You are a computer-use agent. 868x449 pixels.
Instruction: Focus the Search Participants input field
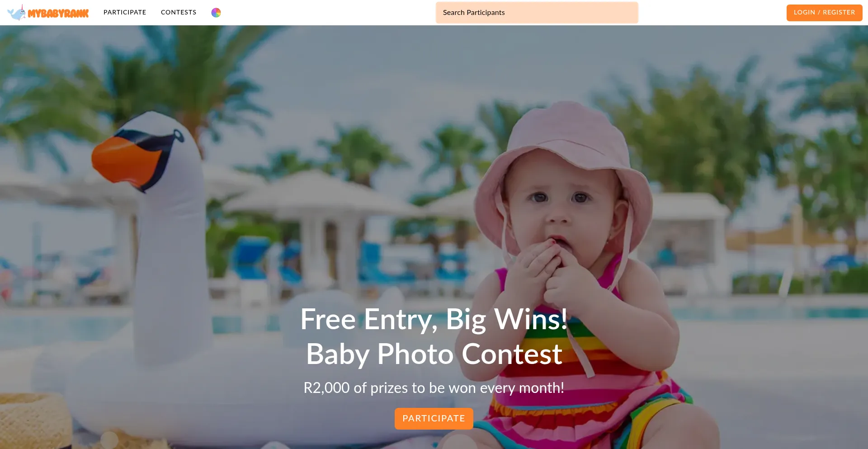pyautogui.click(x=537, y=13)
